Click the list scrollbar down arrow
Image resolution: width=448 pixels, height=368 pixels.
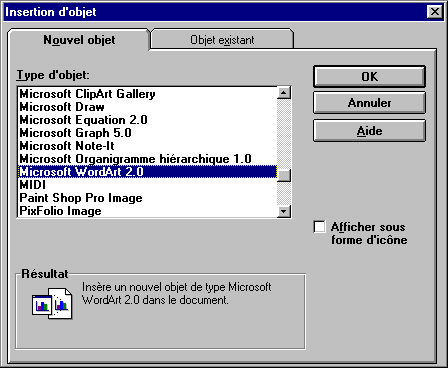pyautogui.click(x=284, y=211)
